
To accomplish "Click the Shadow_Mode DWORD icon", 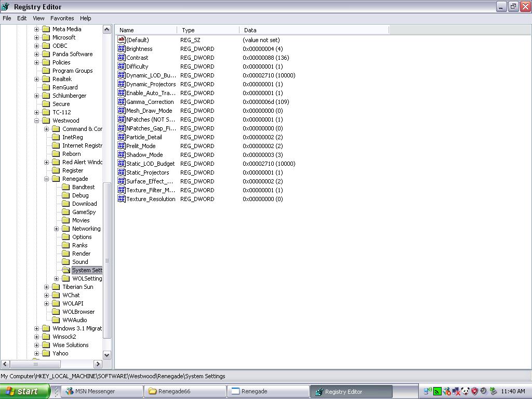I will click(x=122, y=155).
